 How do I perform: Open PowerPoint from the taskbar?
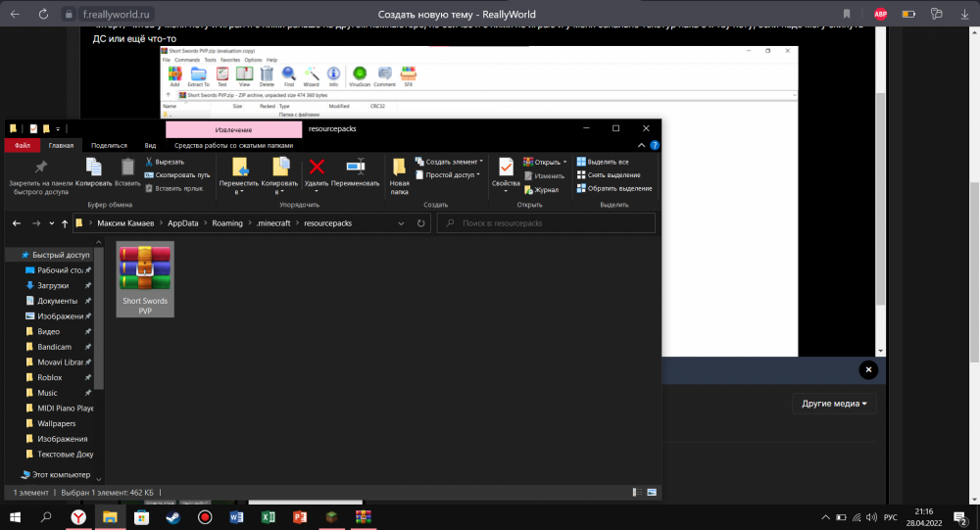pyautogui.click(x=300, y=517)
